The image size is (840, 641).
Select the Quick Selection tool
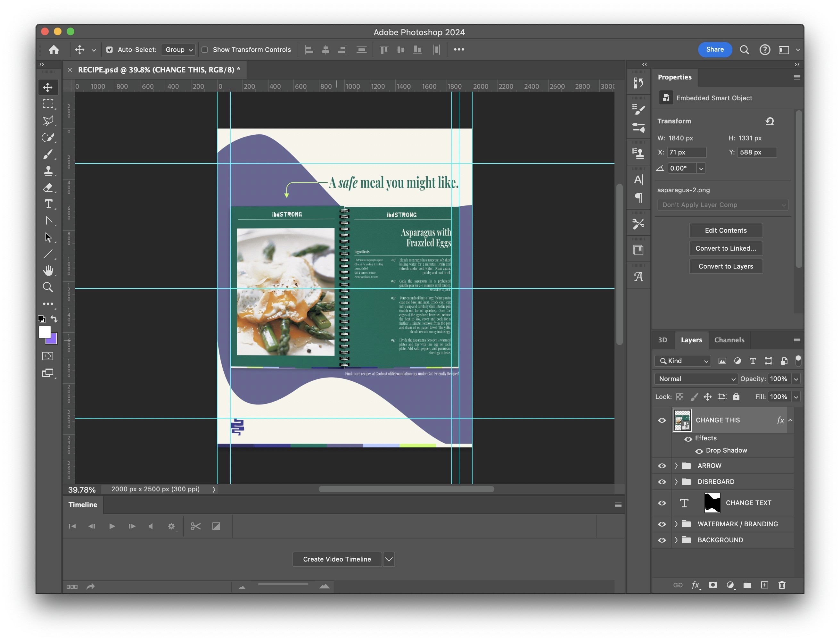click(48, 137)
